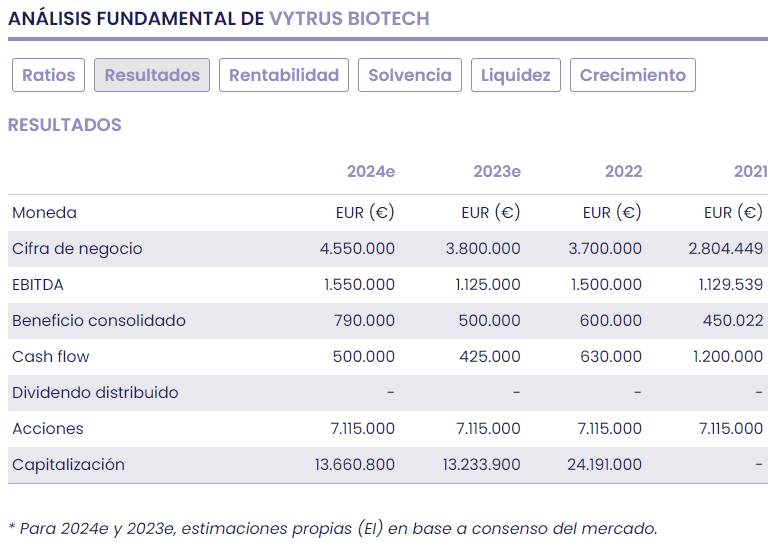Select the Beneficio consolidado row label
This screenshot has height=546, width=781.
pos(99,321)
